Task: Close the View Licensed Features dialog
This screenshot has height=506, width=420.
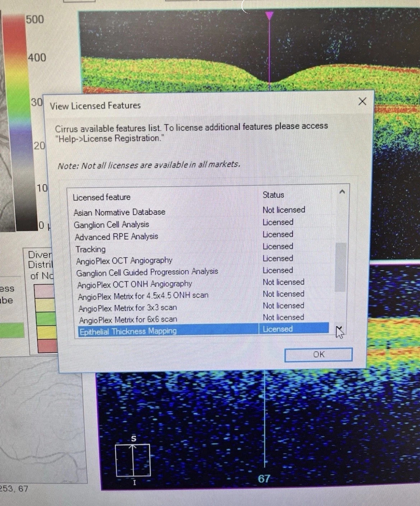Action: click(362, 102)
